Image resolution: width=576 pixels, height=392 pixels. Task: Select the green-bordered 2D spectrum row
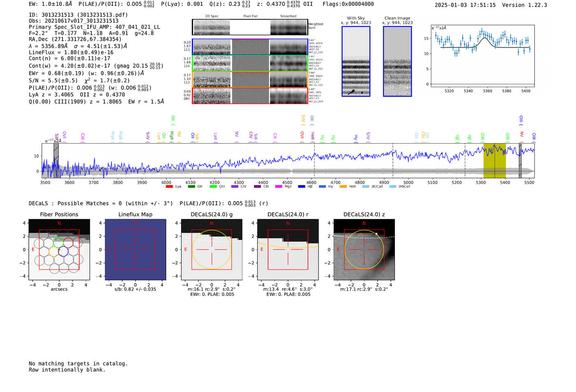click(250, 63)
